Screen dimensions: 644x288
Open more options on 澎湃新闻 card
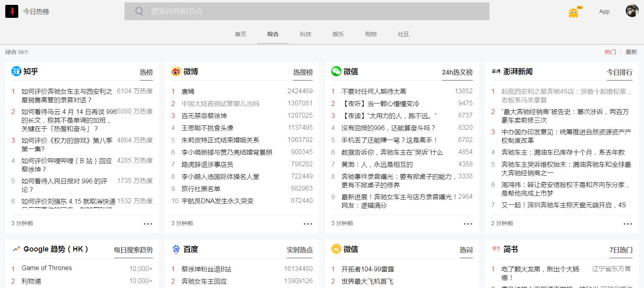(x=628, y=224)
